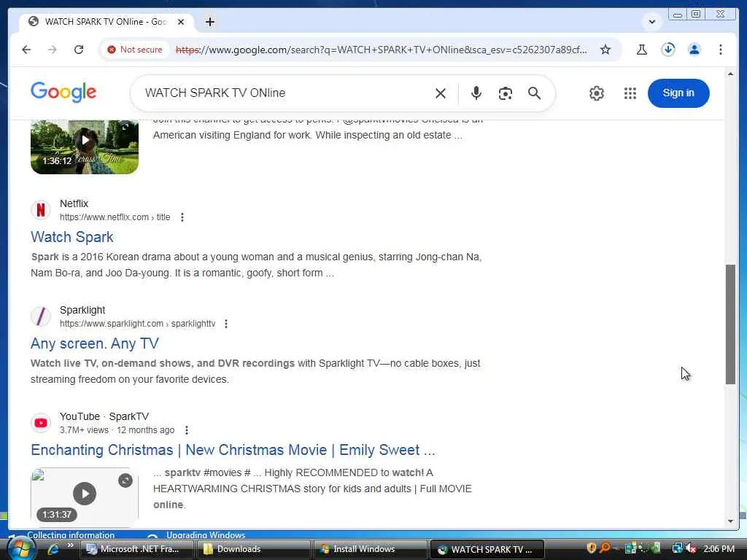Screen dimensions: 747x560
Task: Open Enchanting Christmas movie link
Action: (x=233, y=450)
